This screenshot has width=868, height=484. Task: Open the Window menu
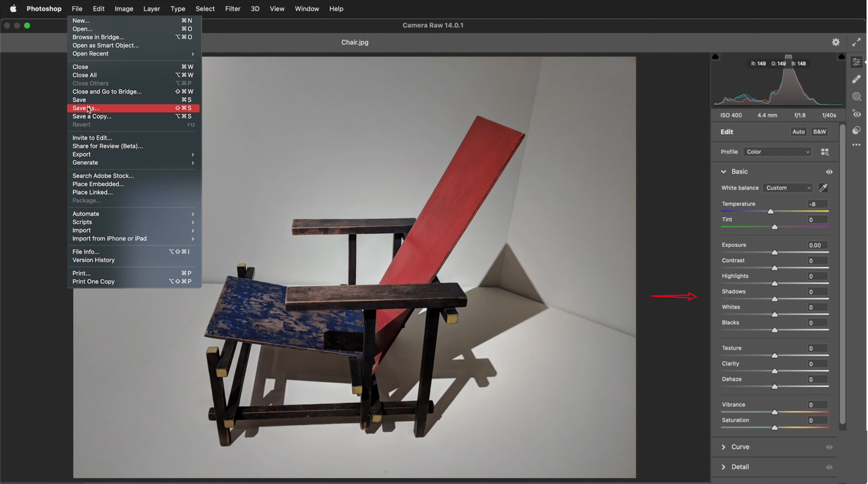coord(307,9)
